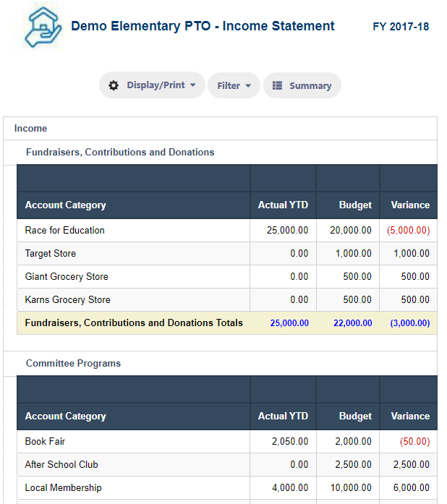Select Fundraisers, Contributions and Donations heading
Image resolution: width=447 pixels, height=504 pixels.
[120, 152]
